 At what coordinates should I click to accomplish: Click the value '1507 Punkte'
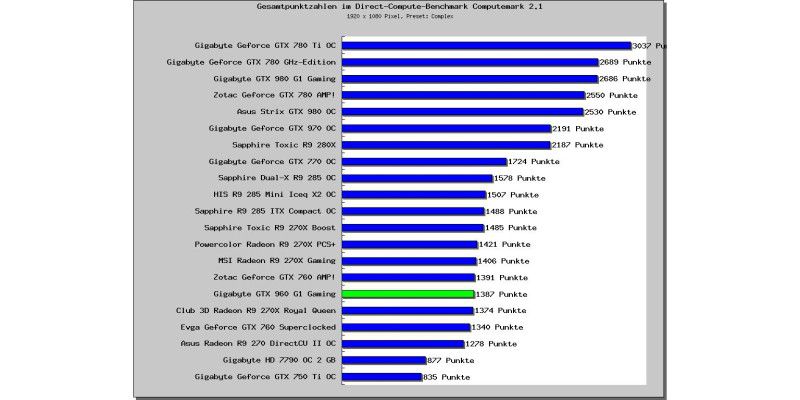tap(513, 195)
